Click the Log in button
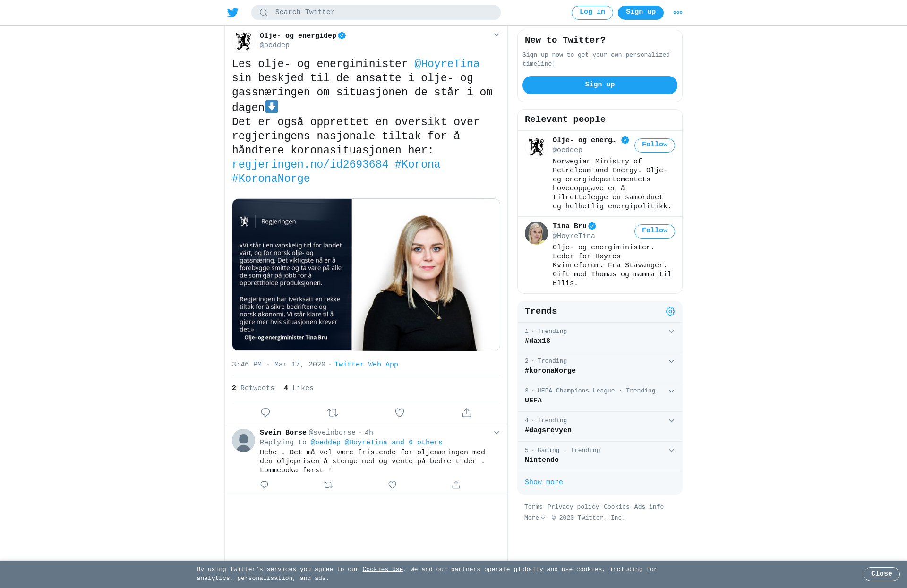 592,13
